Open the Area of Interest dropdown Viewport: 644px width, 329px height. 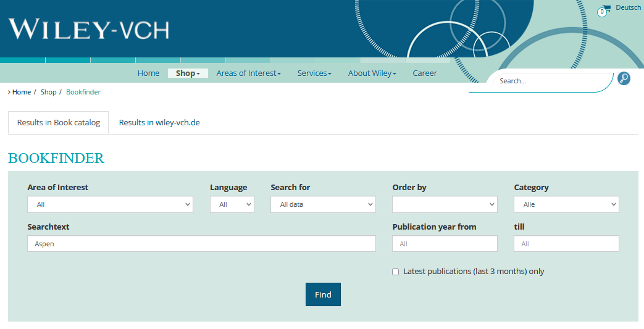[x=110, y=204]
